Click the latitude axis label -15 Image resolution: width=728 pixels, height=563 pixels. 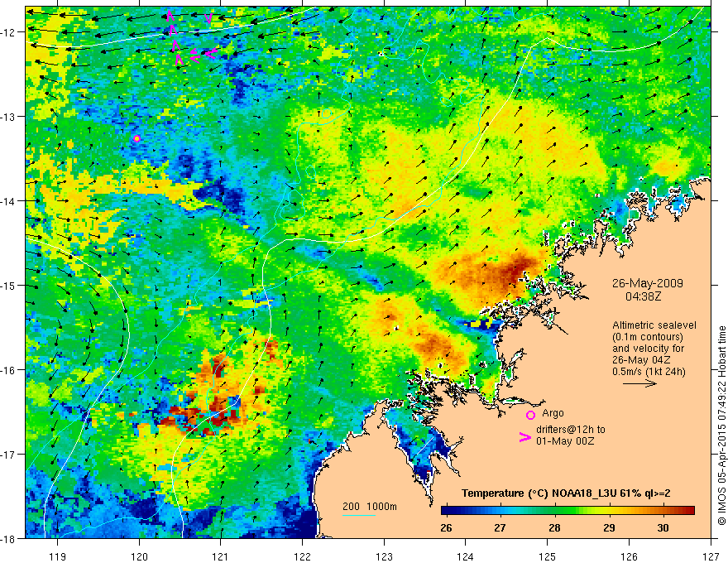(9, 285)
